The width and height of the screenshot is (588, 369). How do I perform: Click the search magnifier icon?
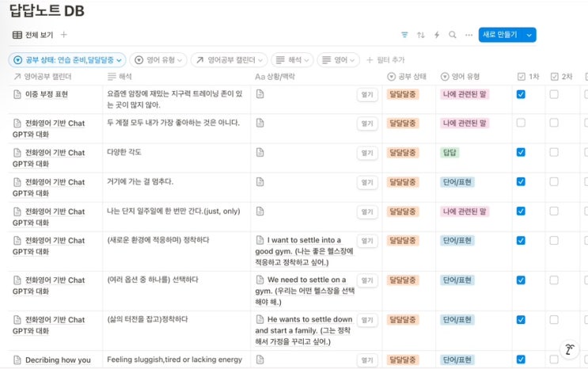(453, 35)
